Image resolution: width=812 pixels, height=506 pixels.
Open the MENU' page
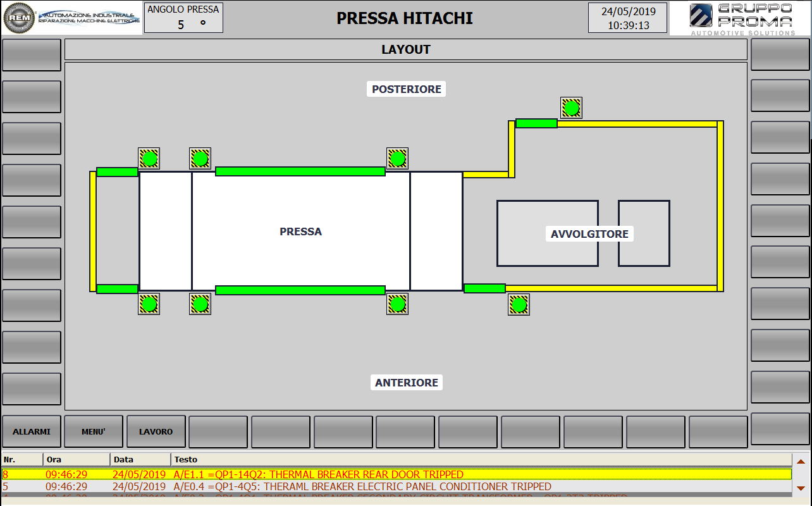(x=94, y=431)
